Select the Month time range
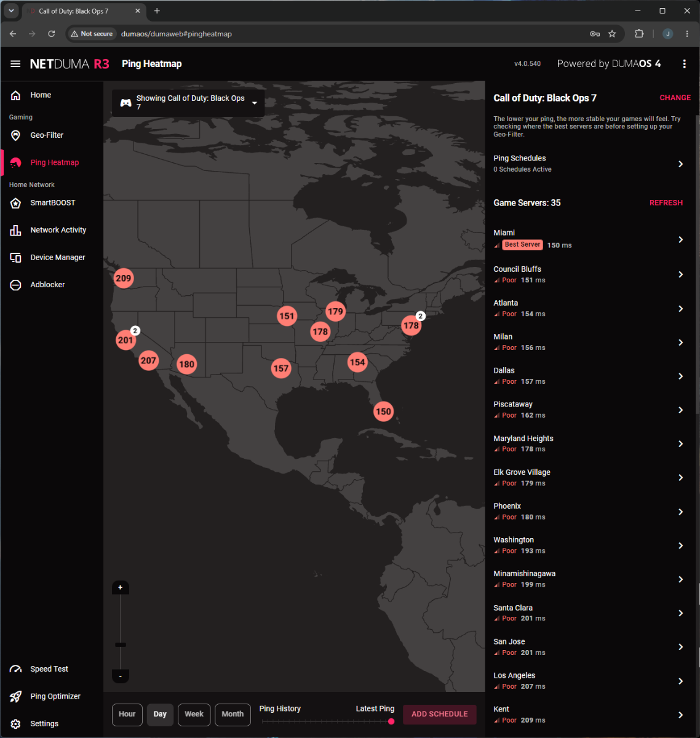The height and width of the screenshot is (738, 700). click(x=233, y=715)
